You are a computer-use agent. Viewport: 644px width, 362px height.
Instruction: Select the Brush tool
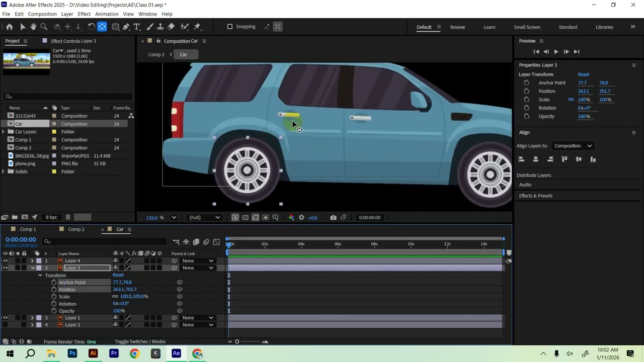pos(150,27)
